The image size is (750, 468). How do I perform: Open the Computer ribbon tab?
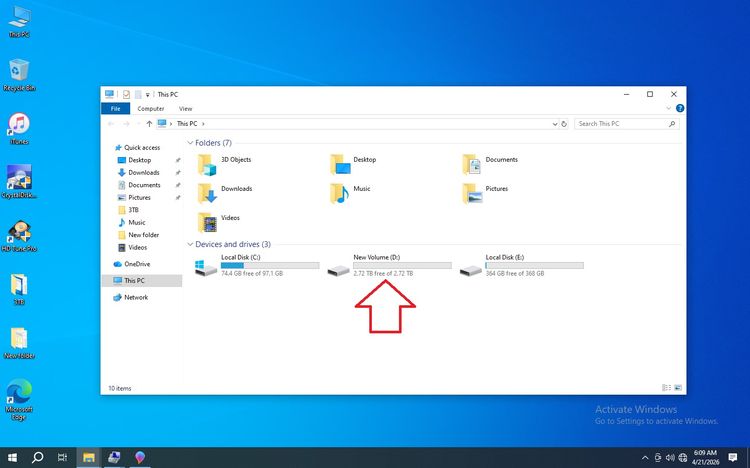coord(151,109)
